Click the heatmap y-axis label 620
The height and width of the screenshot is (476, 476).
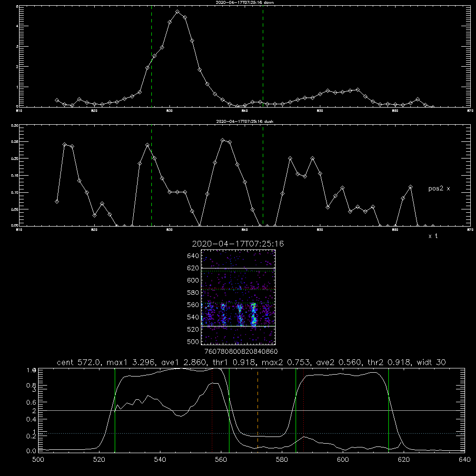click(193, 268)
